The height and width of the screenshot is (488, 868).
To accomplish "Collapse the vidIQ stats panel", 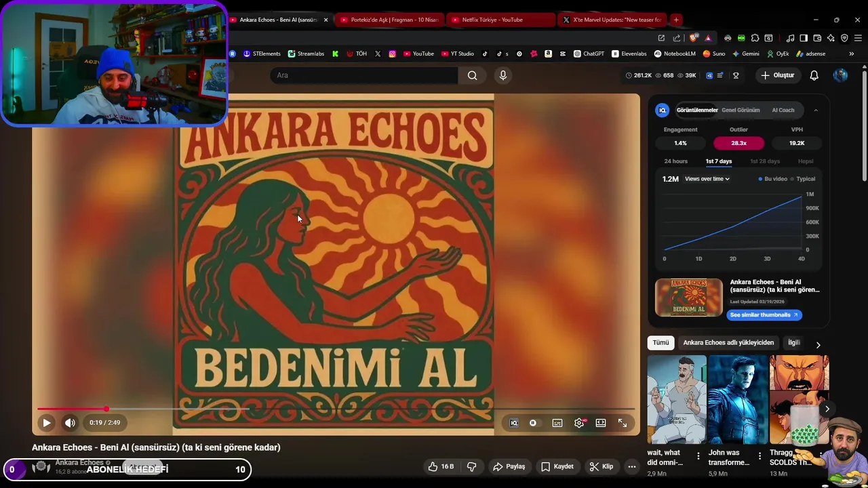I will [x=816, y=110].
